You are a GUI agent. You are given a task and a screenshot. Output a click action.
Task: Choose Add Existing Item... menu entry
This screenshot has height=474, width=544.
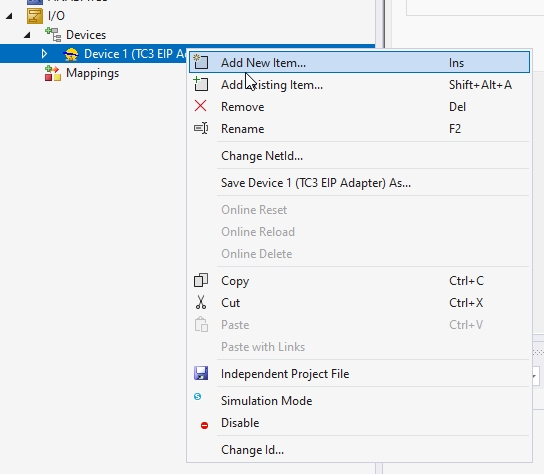click(x=359, y=85)
